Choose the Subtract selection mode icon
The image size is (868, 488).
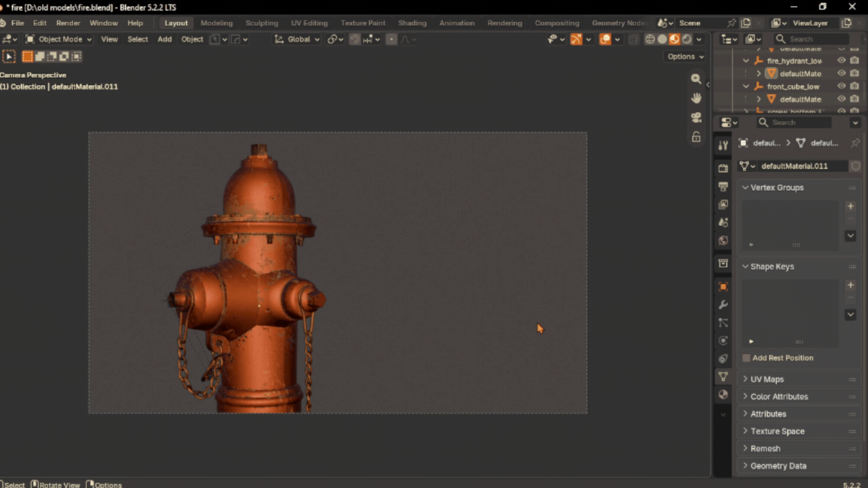[51, 56]
